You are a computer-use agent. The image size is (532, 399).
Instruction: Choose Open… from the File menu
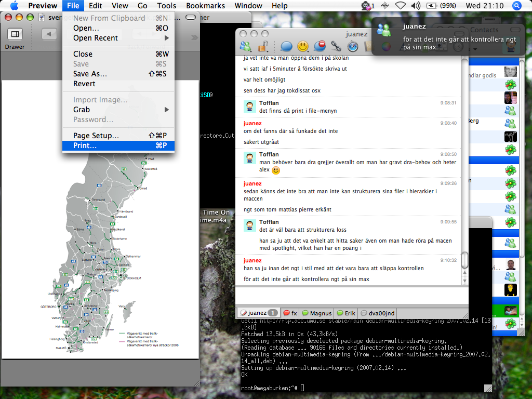(x=118, y=28)
